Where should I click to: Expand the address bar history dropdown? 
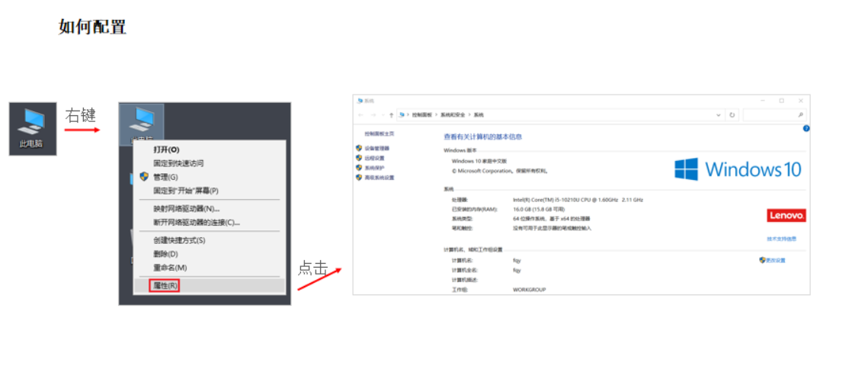719,115
